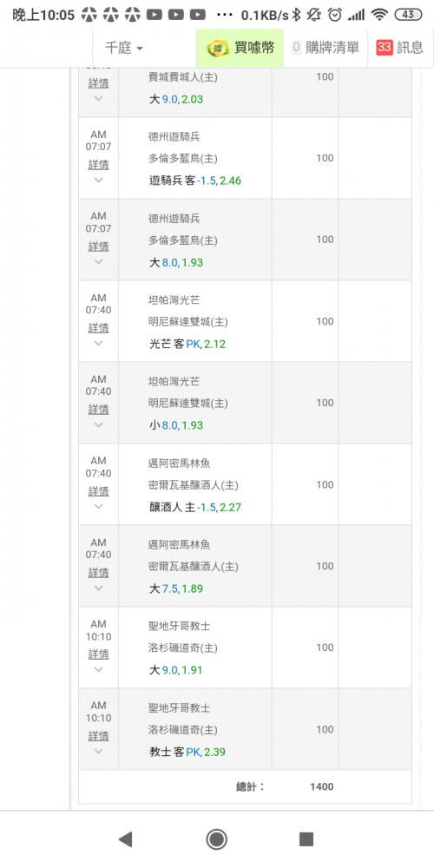Tap the 買噱幣 buy coins button

coord(240,48)
